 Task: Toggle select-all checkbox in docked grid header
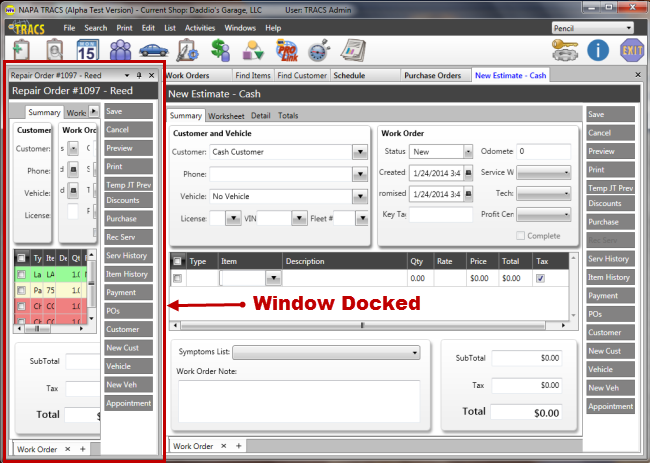click(21, 258)
